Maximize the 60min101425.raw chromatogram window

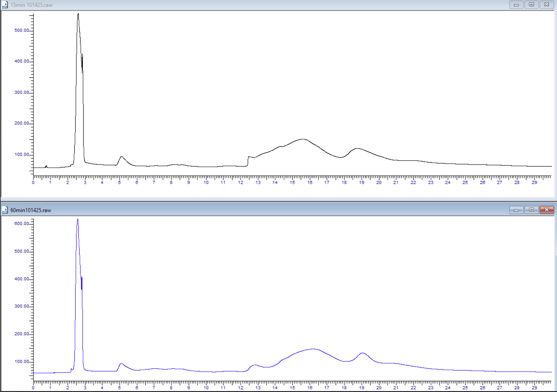[531, 210]
